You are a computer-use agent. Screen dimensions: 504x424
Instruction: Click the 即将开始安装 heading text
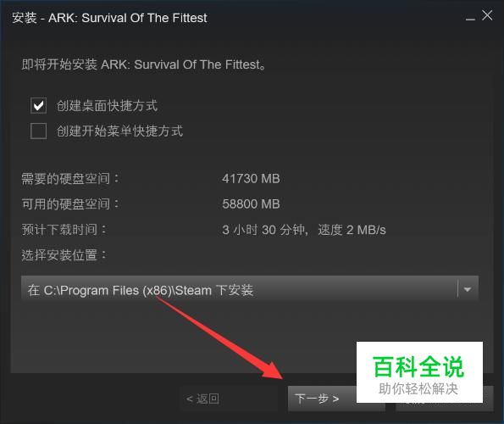143,64
